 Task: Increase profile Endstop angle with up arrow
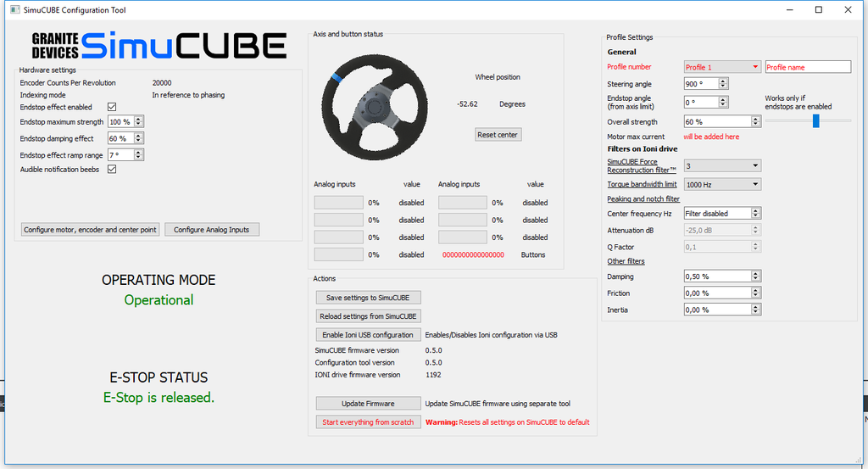pos(723,99)
